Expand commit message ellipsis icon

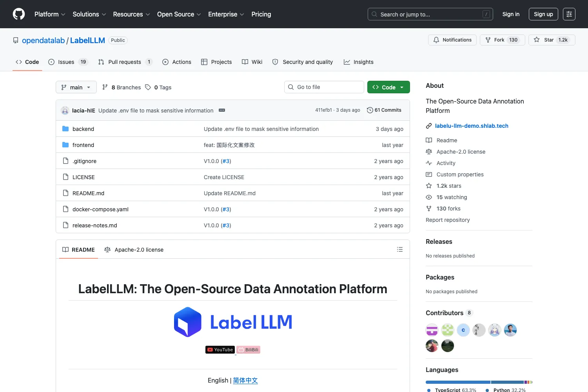(x=222, y=110)
